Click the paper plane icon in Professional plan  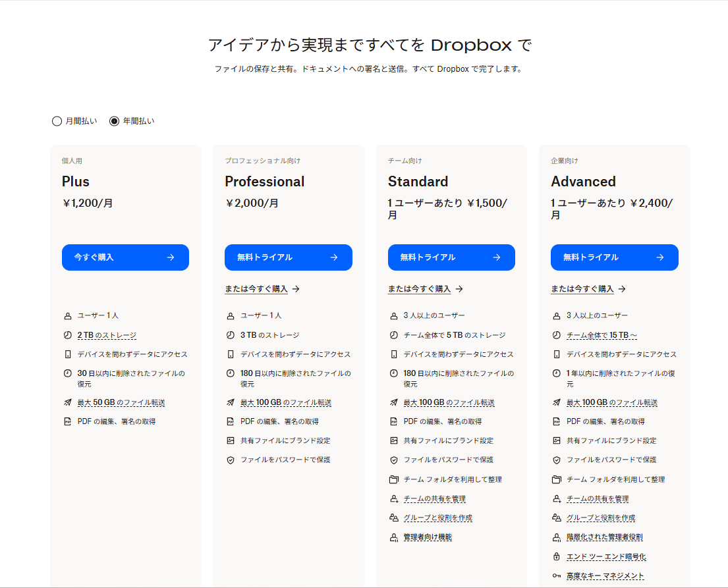tap(231, 402)
